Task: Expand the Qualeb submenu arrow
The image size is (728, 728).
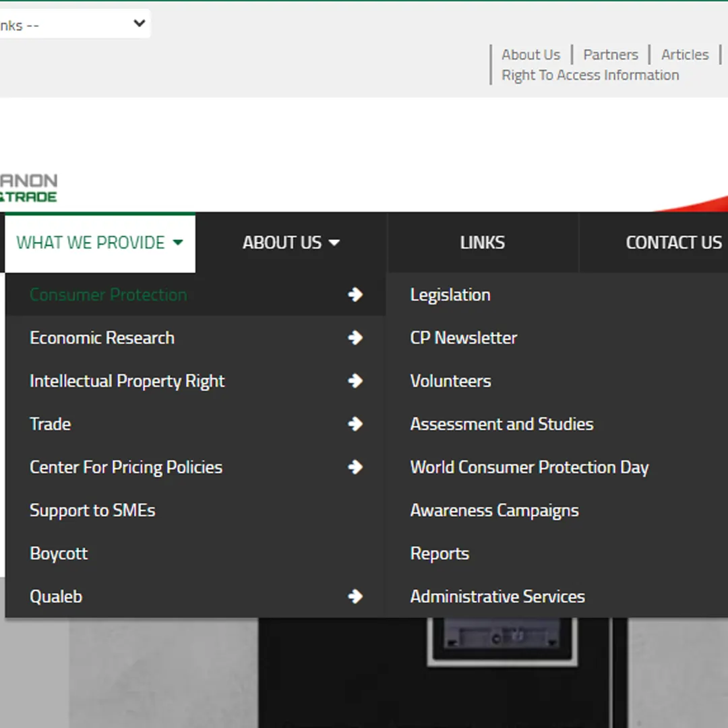Action: 355,597
